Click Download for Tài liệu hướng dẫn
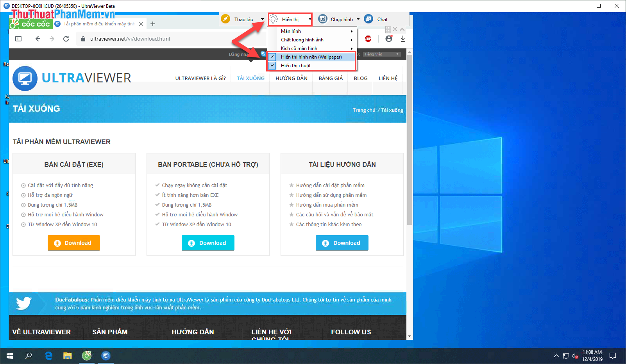 click(342, 243)
